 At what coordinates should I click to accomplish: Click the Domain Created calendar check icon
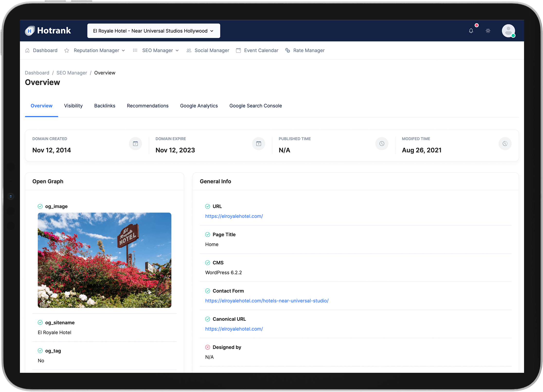135,144
